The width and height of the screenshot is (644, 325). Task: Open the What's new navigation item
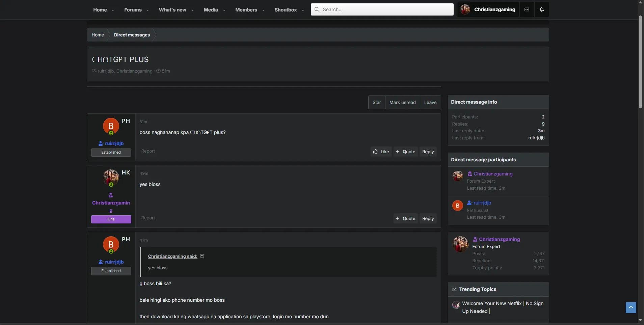(x=172, y=10)
